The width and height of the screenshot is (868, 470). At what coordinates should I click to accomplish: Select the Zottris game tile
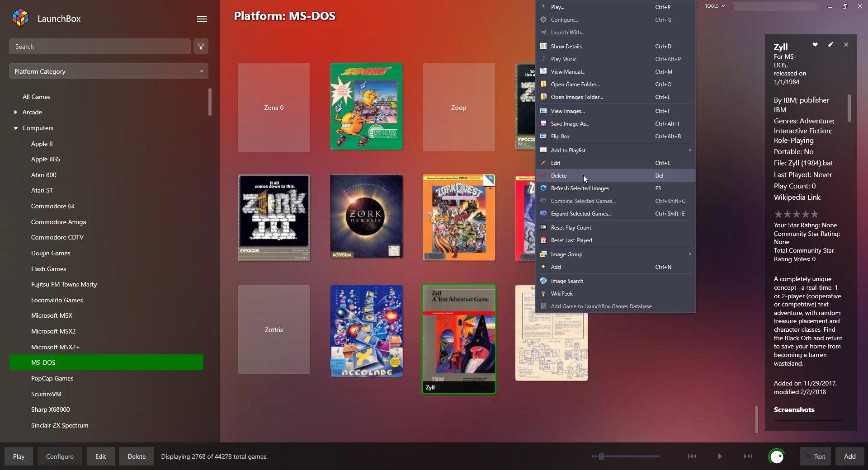pos(274,329)
